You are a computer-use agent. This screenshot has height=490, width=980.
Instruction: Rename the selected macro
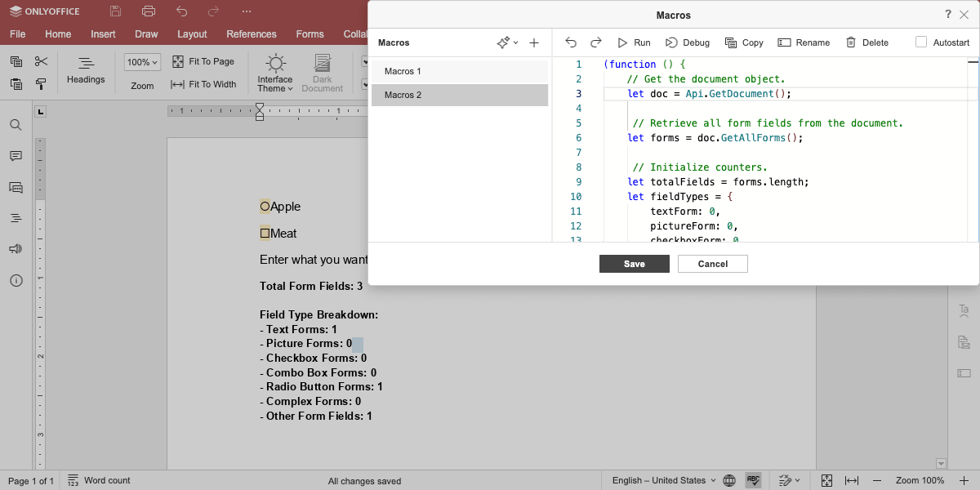click(x=804, y=42)
